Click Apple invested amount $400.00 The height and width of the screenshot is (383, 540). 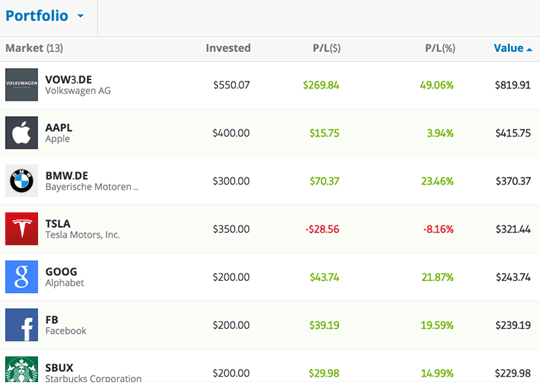pos(231,133)
